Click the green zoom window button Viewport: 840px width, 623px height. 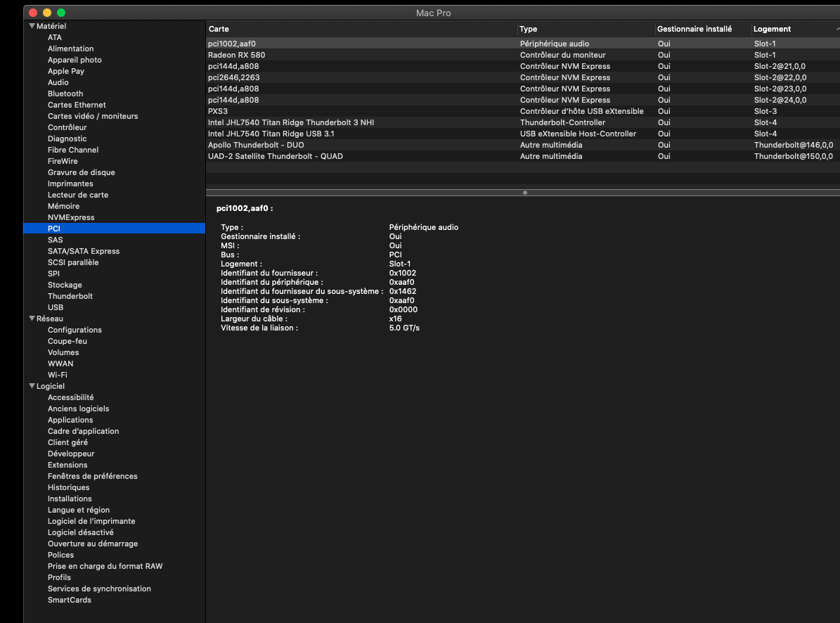click(x=61, y=13)
